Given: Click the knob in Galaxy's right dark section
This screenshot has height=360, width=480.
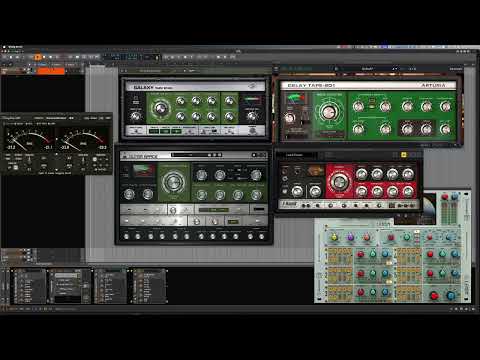Looking at the screenshot, I should pyautogui.click(x=252, y=116).
